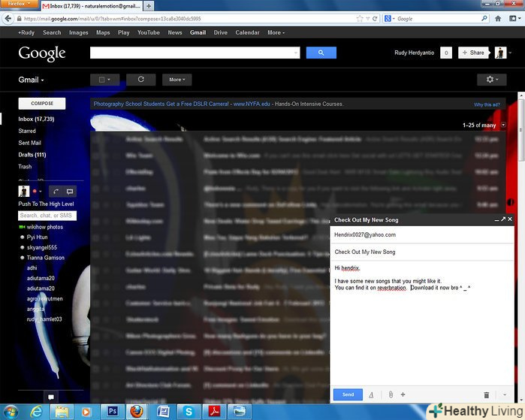Viewport: 525px width, 420px height.
Task: Open the Sent Mail folder
Action: 29,143
